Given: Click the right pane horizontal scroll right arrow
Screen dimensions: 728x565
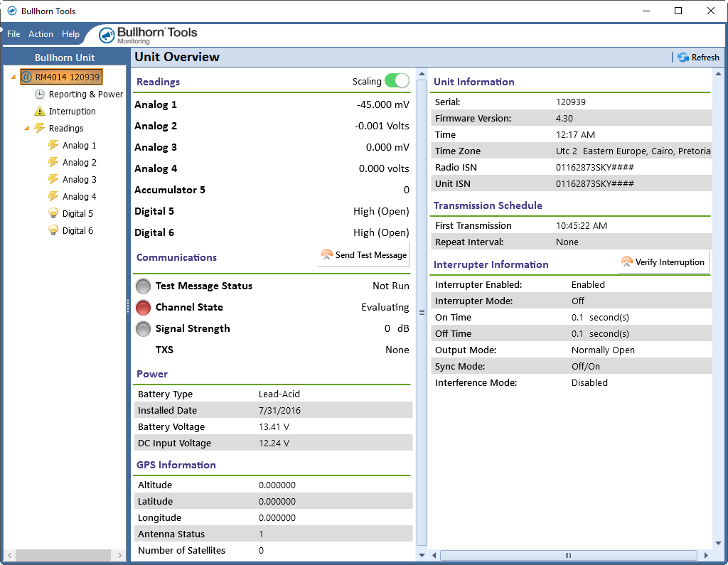Looking at the screenshot, I should [706, 555].
